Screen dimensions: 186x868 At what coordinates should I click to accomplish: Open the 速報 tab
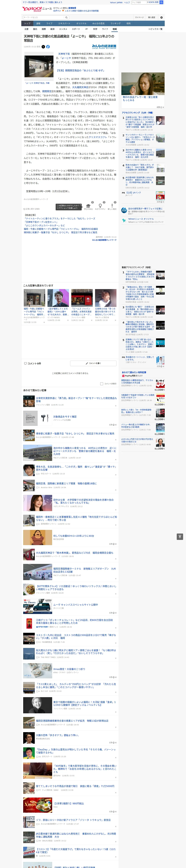point(38,23)
